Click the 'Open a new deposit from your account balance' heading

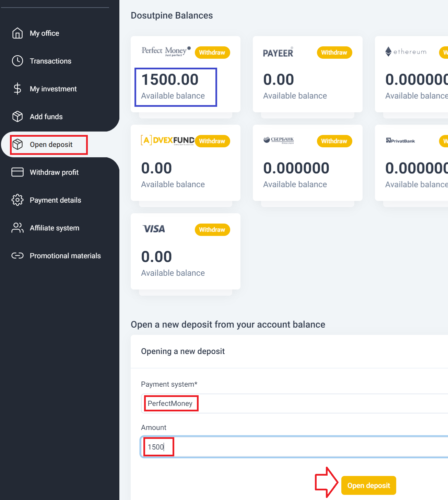tap(228, 325)
